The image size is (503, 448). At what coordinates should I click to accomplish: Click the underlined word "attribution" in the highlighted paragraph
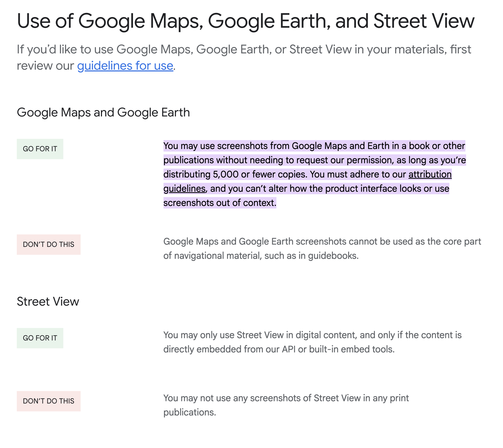[x=430, y=174]
